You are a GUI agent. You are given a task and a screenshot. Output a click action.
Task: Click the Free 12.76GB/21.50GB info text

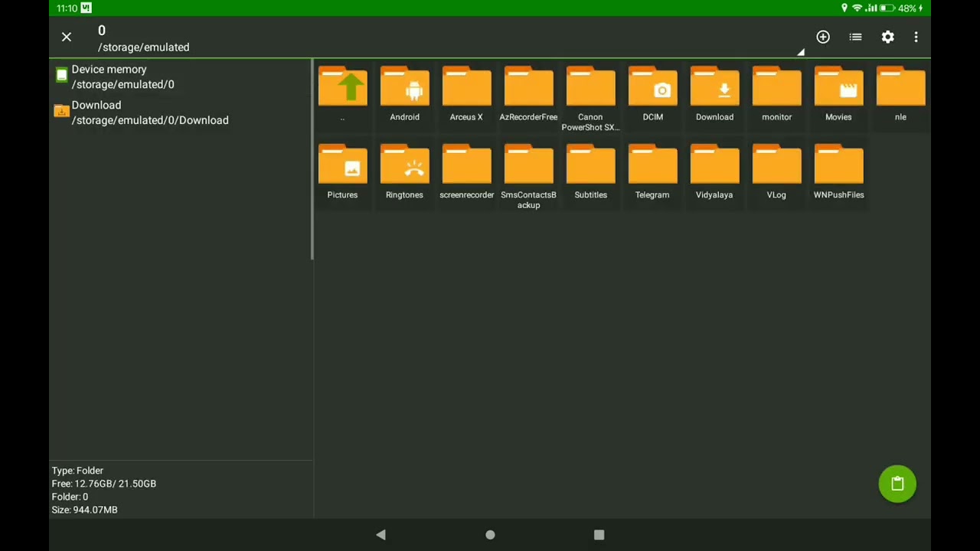pos(104,484)
